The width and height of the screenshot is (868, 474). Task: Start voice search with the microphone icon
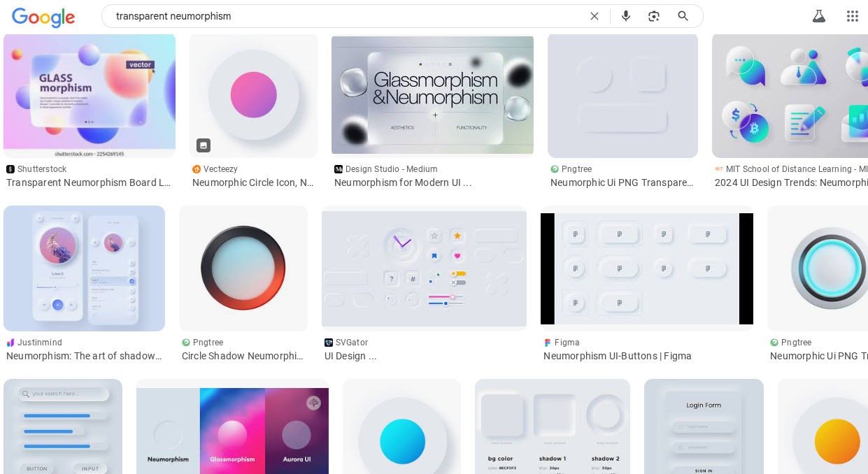(626, 16)
